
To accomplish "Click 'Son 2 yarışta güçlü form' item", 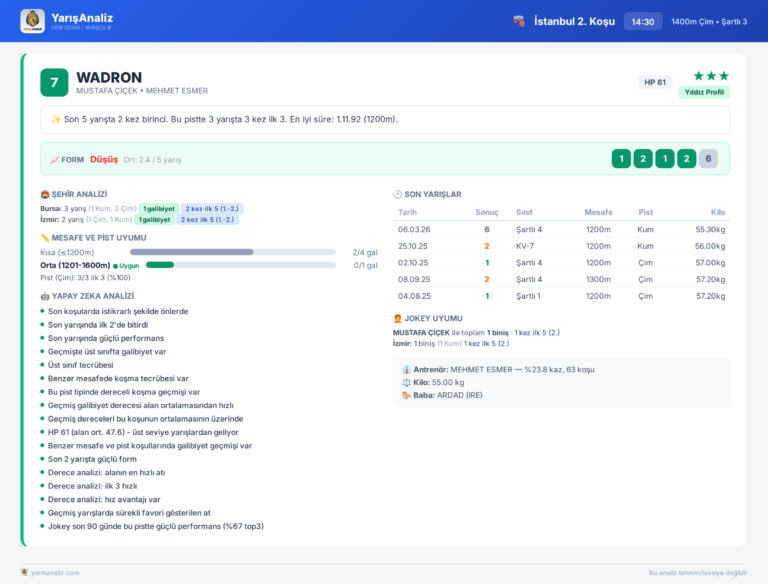I will click(x=92, y=459).
